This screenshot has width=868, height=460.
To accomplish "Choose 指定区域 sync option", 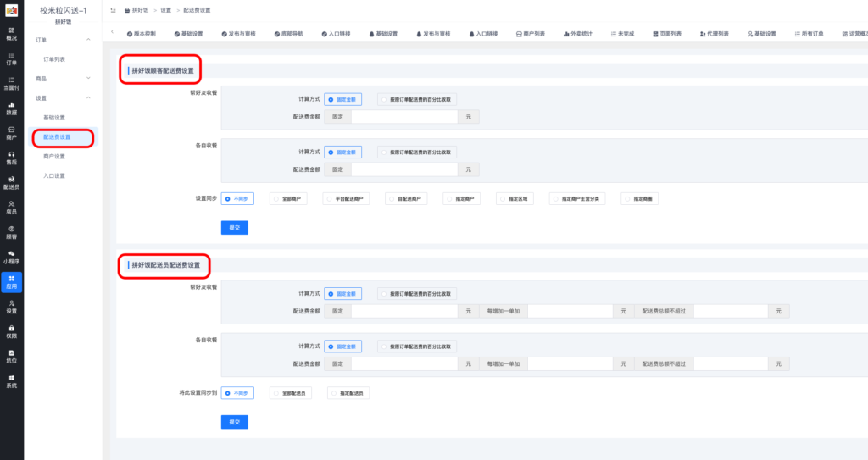I will click(515, 199).
